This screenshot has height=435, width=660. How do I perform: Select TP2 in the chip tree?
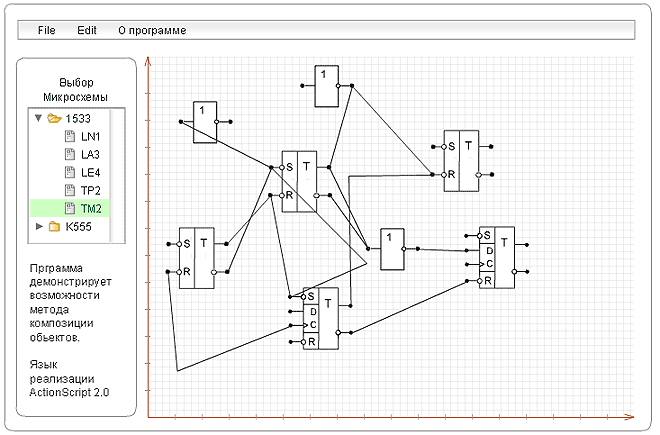click(x=90, y=190)
